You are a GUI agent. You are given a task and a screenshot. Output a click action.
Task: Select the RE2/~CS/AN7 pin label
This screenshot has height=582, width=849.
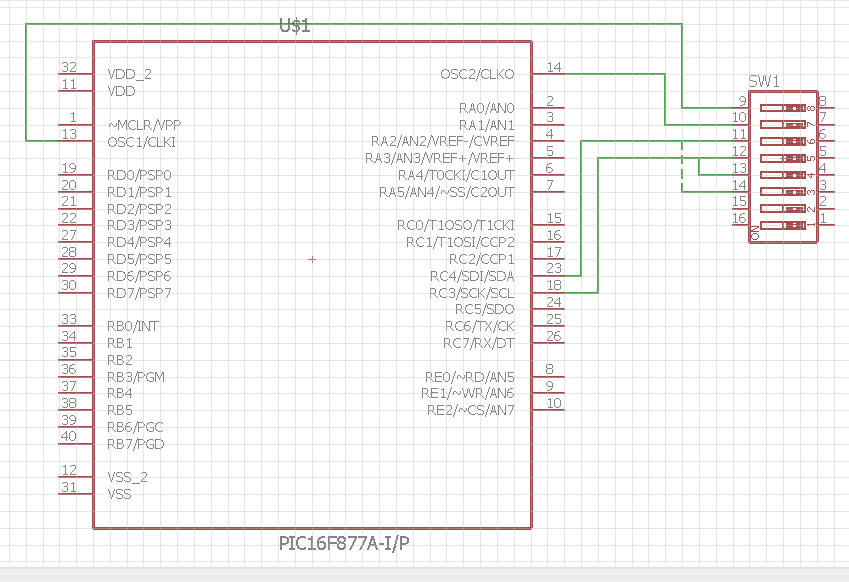pyautogui.click(x=471, y=410)
